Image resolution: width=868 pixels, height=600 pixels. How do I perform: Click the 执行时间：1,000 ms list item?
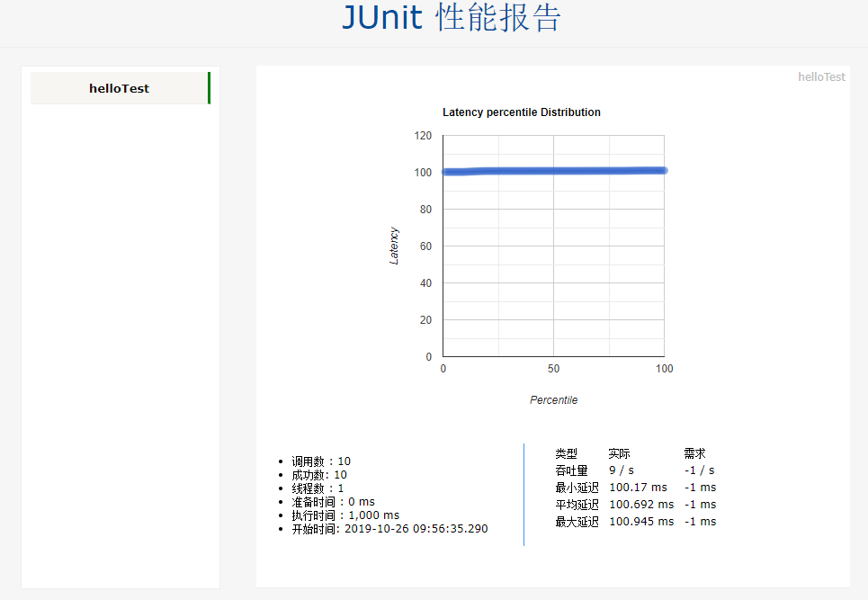point(345,515)
